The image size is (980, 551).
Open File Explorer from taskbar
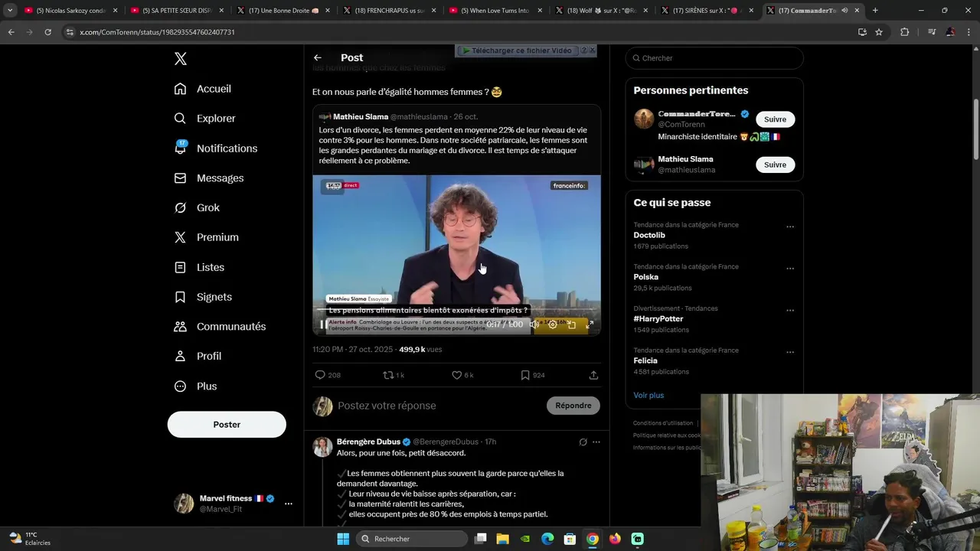point(503,539)
